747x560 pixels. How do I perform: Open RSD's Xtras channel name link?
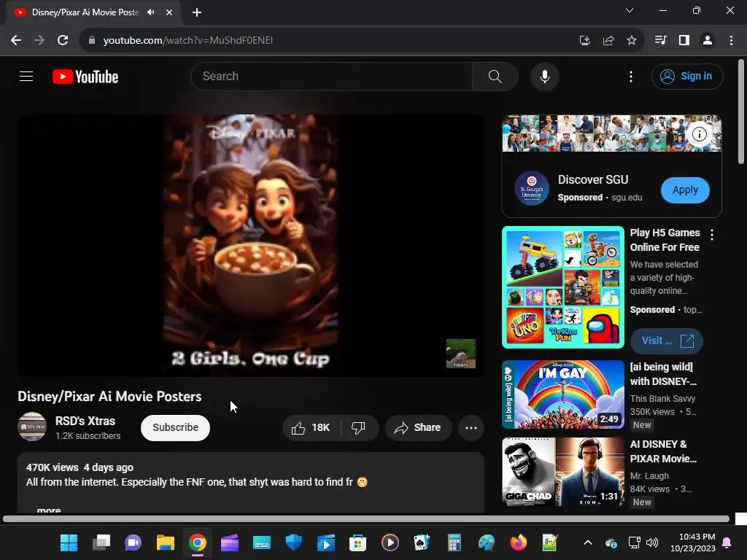click(85, 421)
